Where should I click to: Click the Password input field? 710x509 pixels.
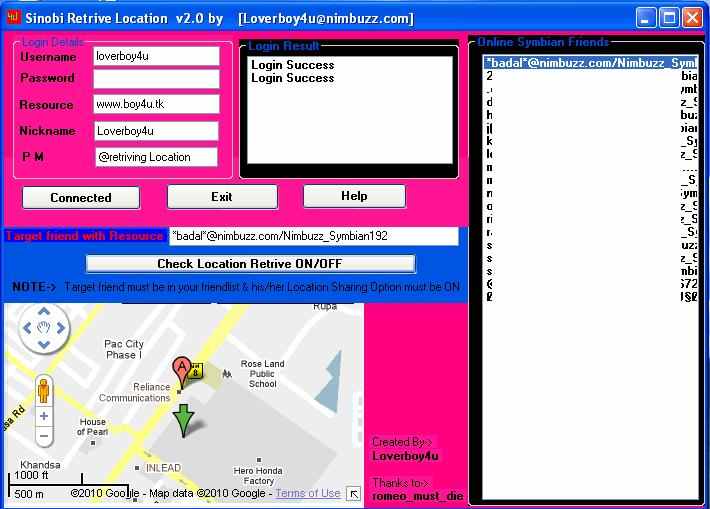click(x=156, y=78)
